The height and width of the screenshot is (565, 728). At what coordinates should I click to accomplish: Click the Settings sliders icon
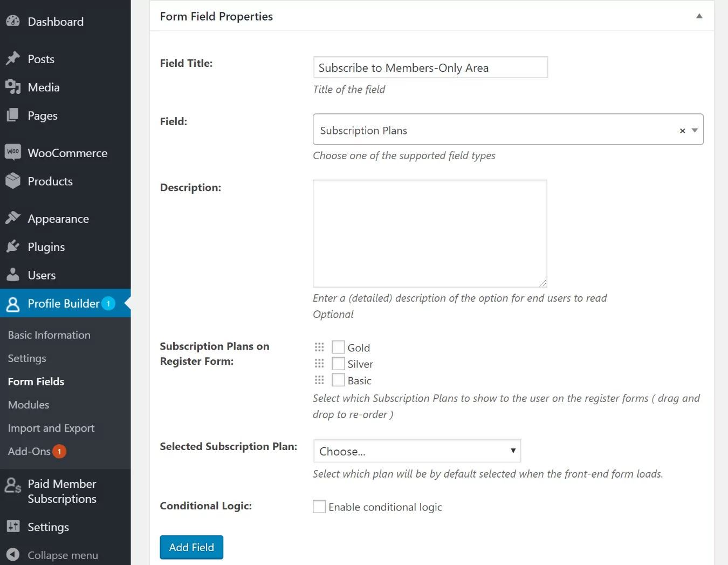point(13,526)
